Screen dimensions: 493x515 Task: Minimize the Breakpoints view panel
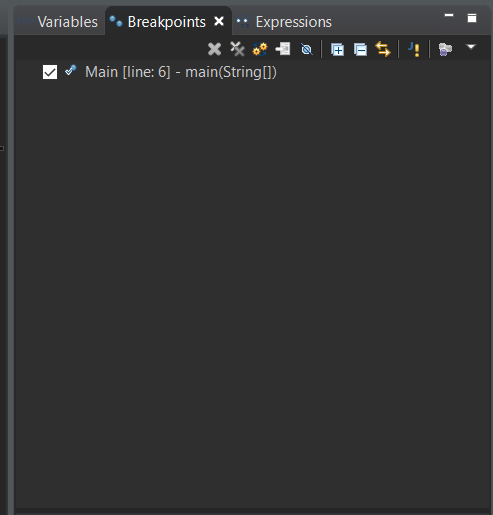tap(449, 15)
